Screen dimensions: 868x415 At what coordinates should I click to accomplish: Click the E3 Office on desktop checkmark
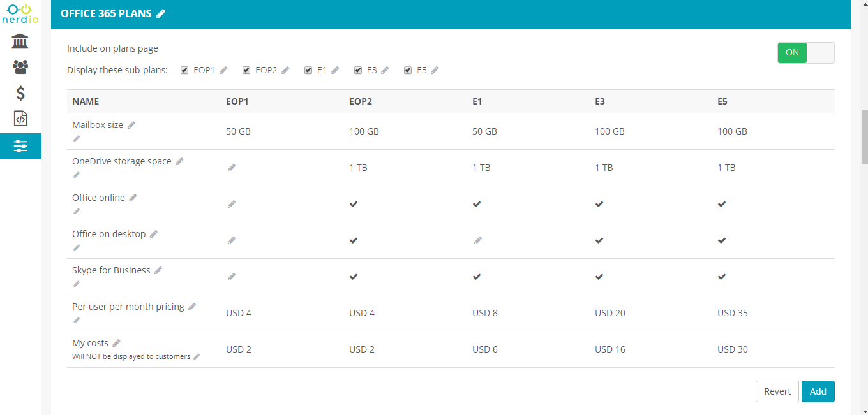599,240
